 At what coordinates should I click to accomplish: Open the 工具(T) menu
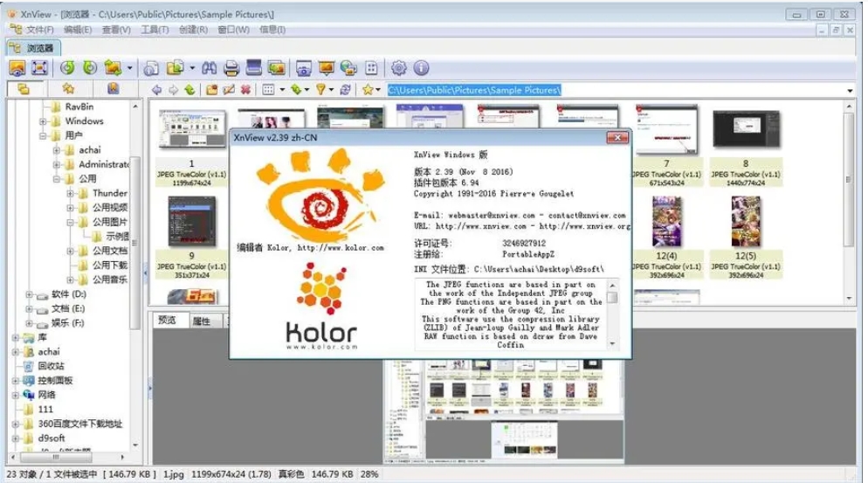(155, 30)
